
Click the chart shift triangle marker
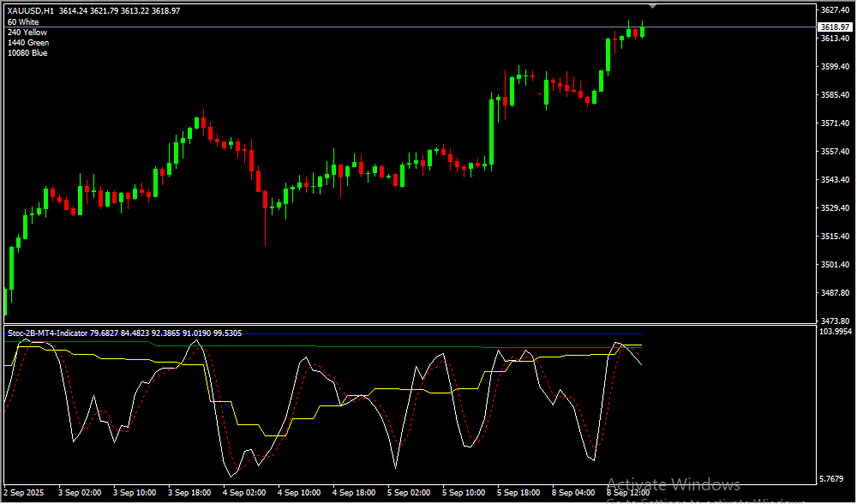pyautogui.click(x=654, y=6)
